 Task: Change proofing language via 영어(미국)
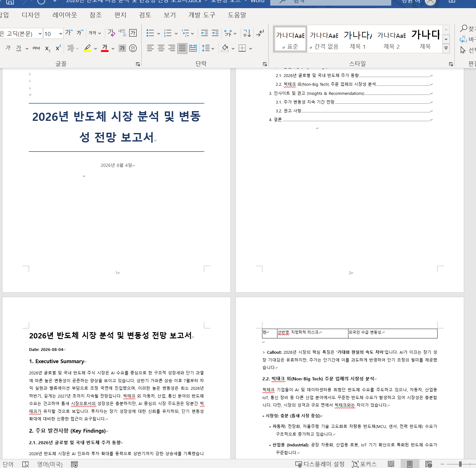click(x=50, y=464)
